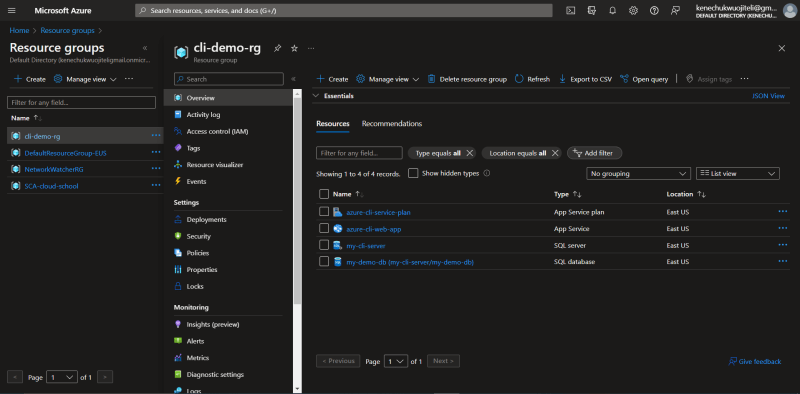
Task: Open the ellipsis next to cli-demo-rg title
Action: coord(311,48)
